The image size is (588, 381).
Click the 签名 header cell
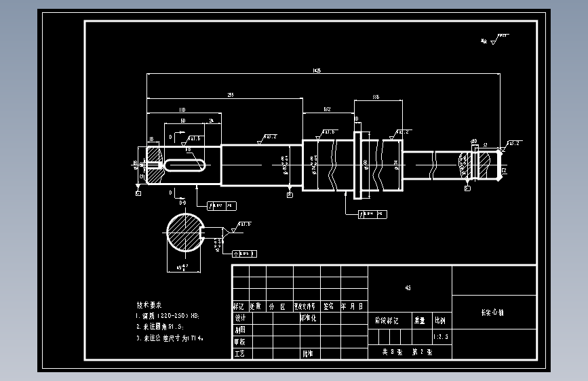[x=328, y=306]
